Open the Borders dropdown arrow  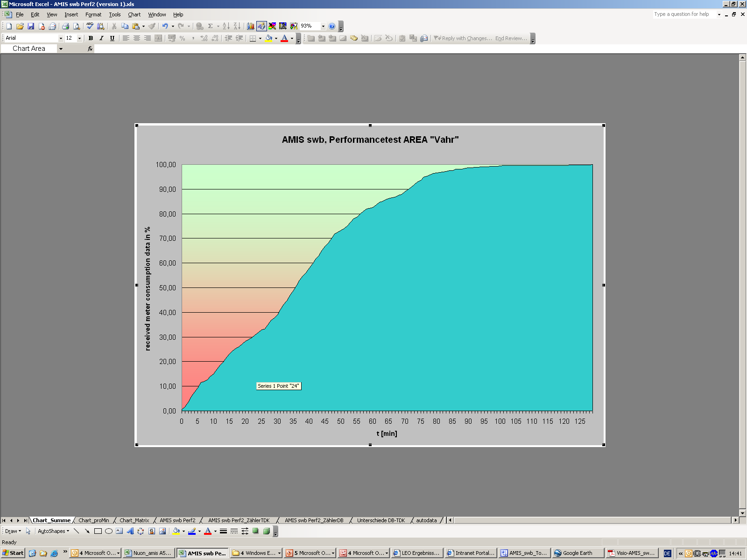pos(260,38)
